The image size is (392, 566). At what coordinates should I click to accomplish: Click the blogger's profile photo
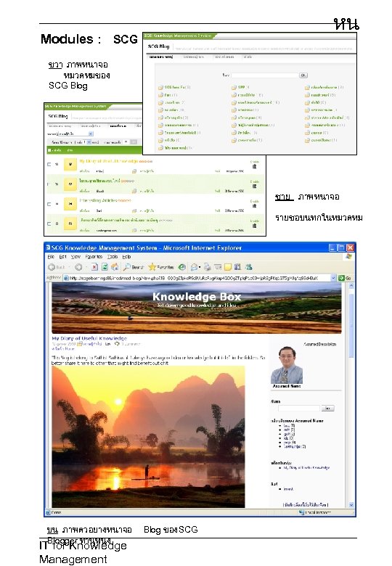(287, 364)
